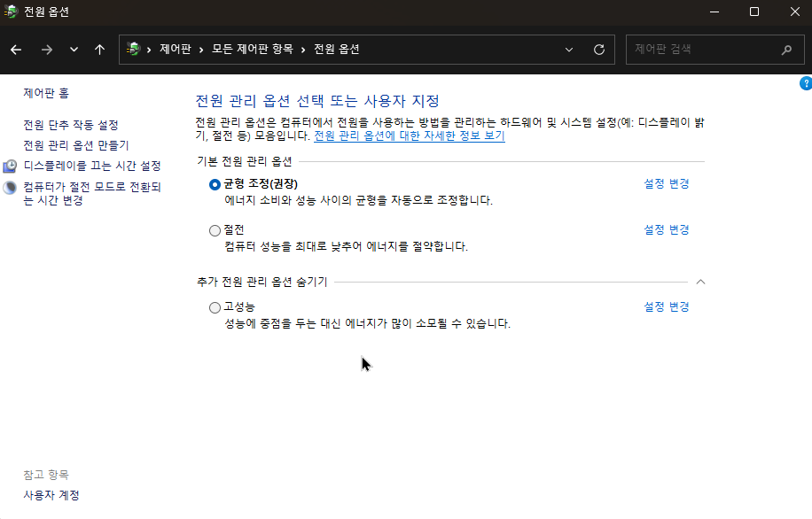Open 컴퓨터가 절전 모드로 전환되는 시간 변경
Screen dimensions: 812x519
click(92, 194)
